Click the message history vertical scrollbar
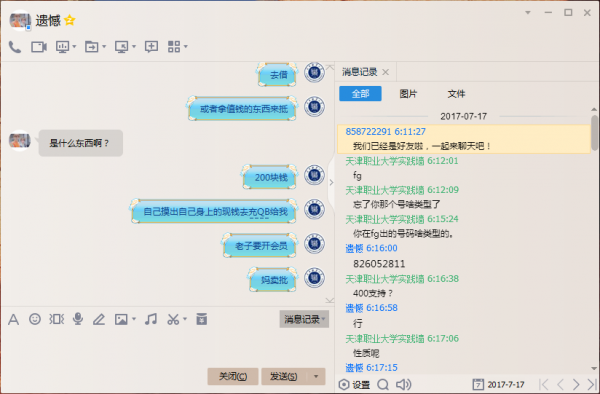 pyautogui.click(x=594, y=133)
